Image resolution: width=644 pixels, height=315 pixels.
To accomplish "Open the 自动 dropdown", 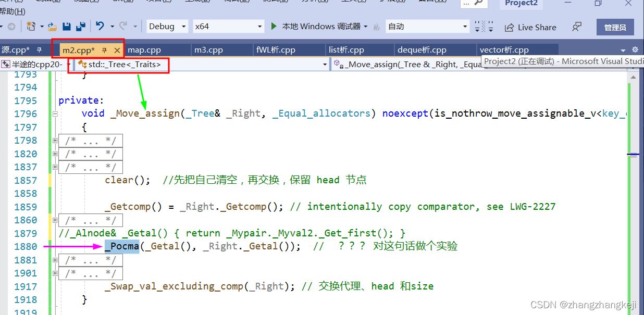I will click(428, 26).
